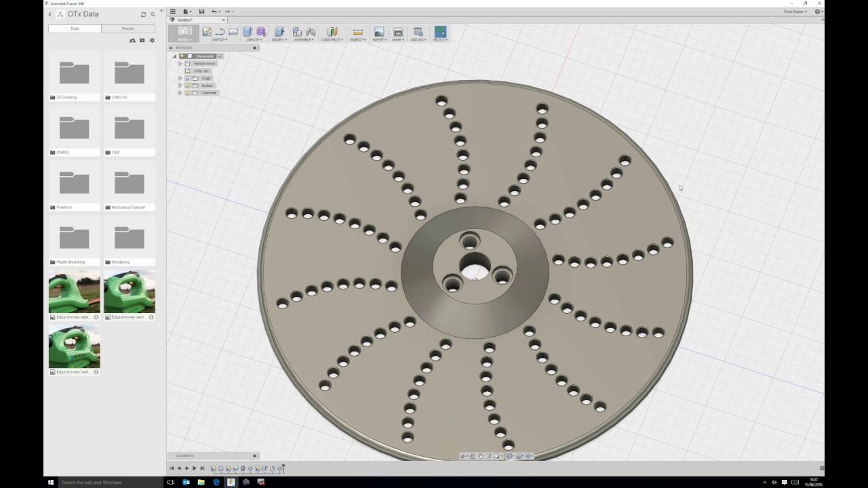Save the current design
868x488 pixels.
coord(201,12)
